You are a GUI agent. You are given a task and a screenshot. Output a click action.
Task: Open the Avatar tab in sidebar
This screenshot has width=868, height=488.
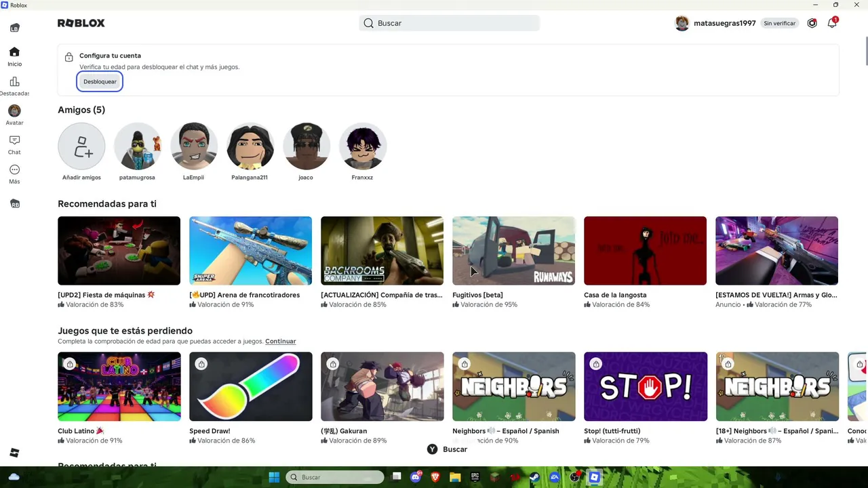14,115
